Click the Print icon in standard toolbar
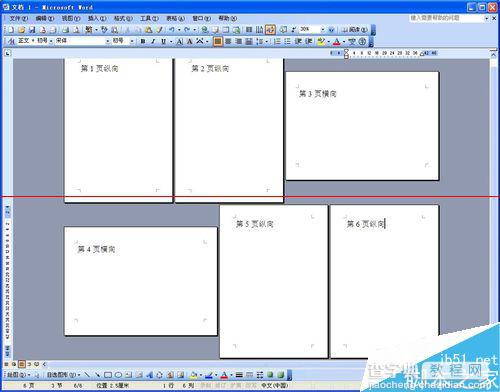Viewport: 500px width, 392px height. click(66, 30)
